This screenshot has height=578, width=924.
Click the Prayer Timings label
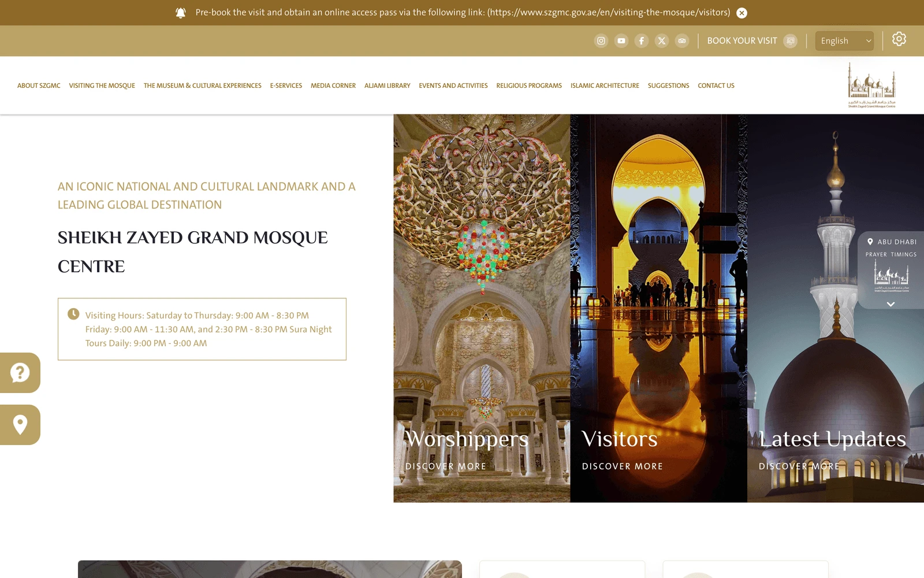point(891,254)
